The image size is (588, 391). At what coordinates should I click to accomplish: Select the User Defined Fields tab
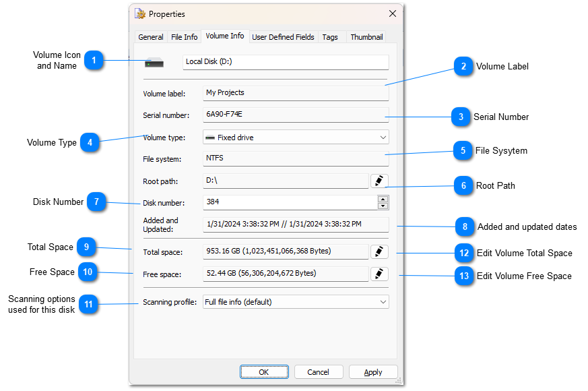tap(283, 37)
